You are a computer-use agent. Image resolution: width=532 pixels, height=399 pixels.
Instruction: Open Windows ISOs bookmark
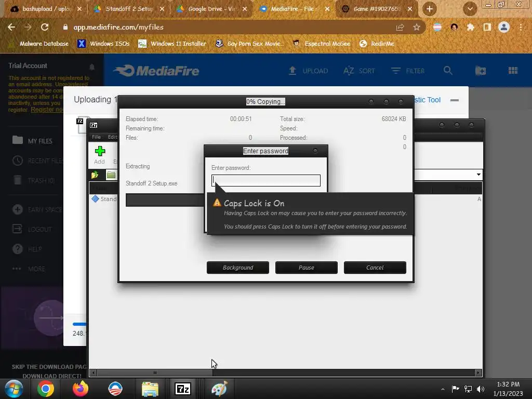point(104,44)
